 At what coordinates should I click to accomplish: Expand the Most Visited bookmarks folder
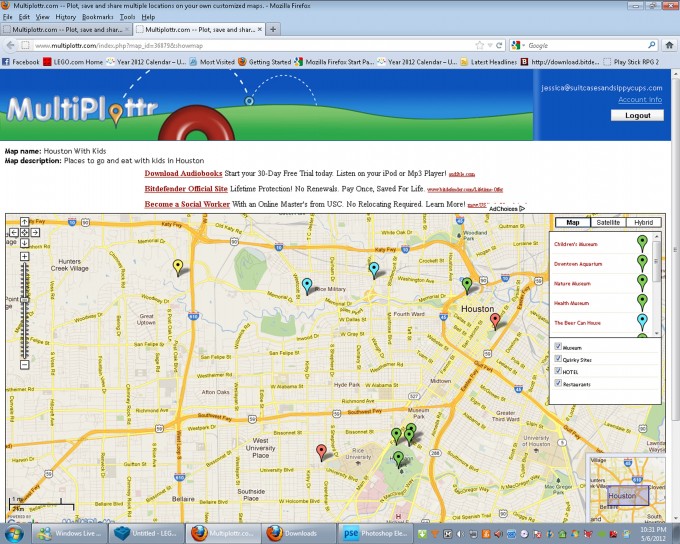coord(212,62)
